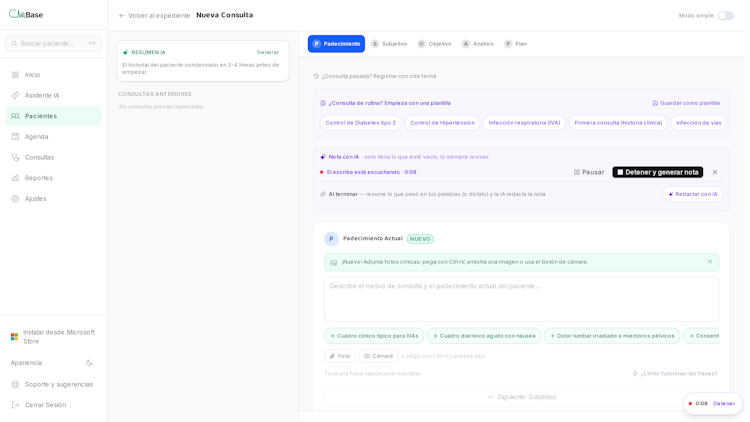750x422 pixels.
Task: Dismiss the Adjunta fotos clínicas banner
Action: [710, 262]
